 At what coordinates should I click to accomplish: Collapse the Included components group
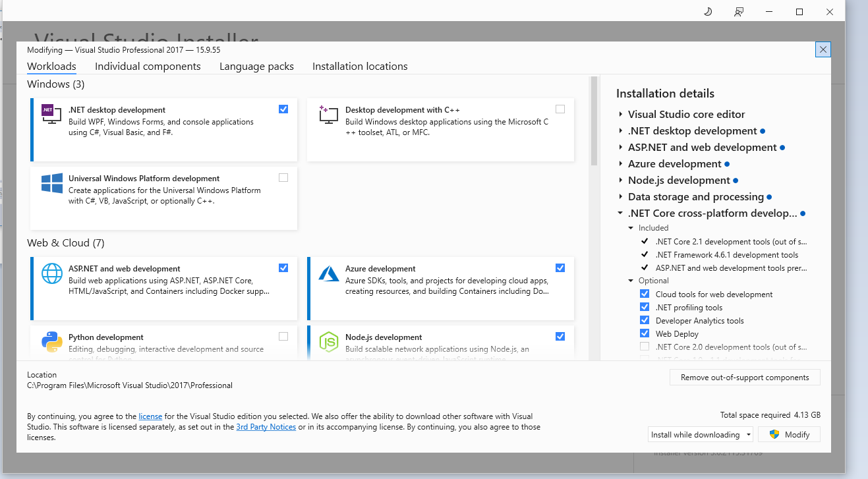click(631, 228)
